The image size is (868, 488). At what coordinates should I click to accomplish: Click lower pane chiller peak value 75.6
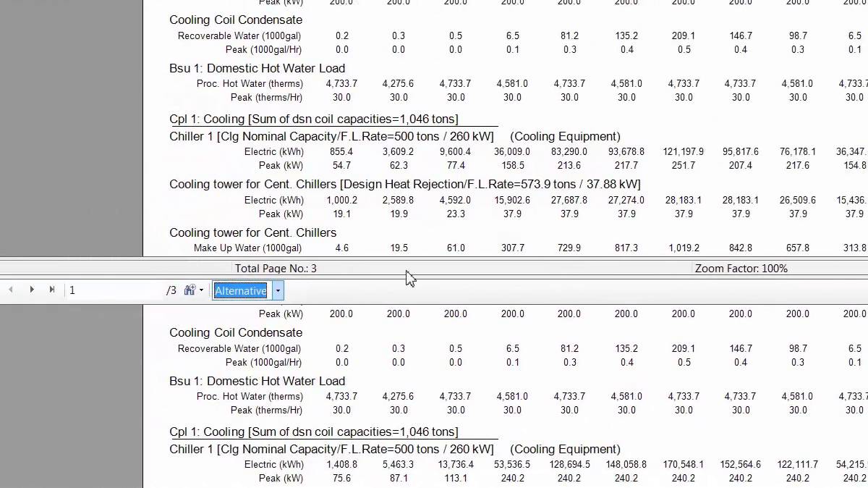pyautogui.click(x=341, y=478)
